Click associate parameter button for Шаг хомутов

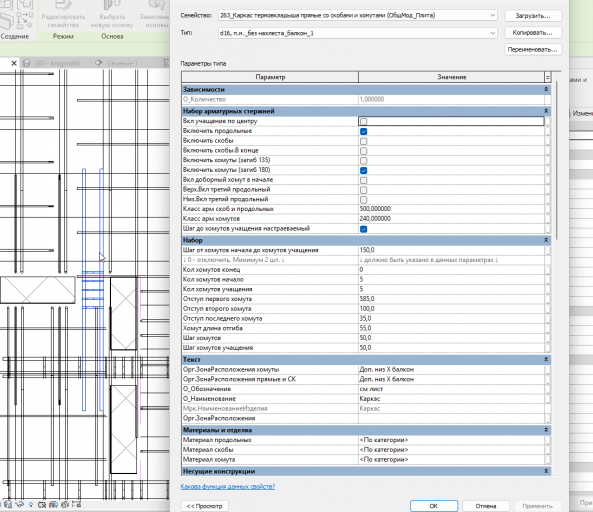point(548,338)
